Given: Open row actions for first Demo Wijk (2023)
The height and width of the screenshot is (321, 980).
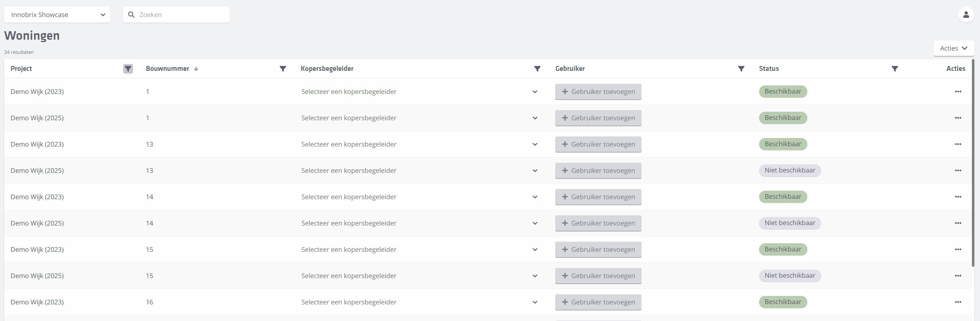Looking at the screenshot, I should (958, 92).
